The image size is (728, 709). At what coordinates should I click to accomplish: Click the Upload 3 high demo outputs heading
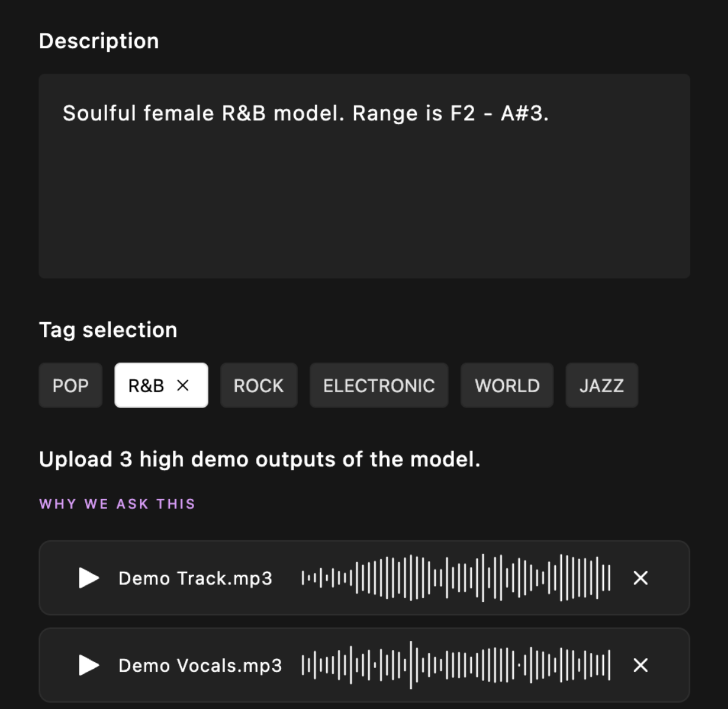tap(259, 459)
